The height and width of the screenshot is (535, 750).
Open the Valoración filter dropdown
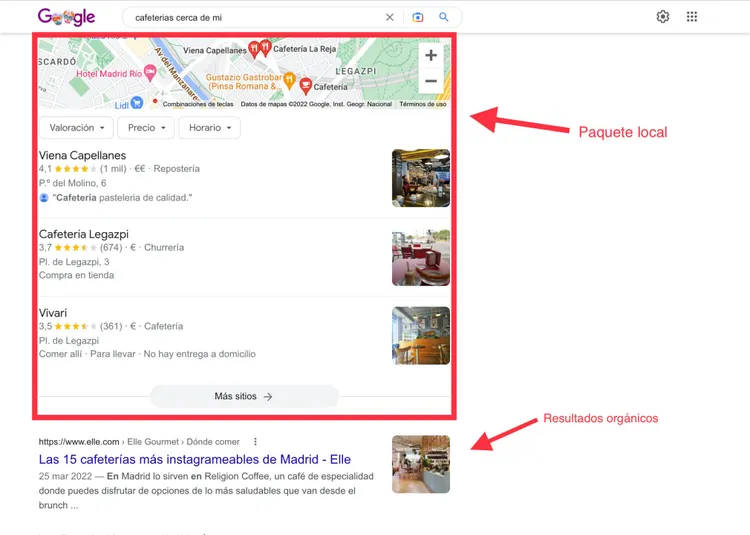pyautogui.click(x=77, y=128)
